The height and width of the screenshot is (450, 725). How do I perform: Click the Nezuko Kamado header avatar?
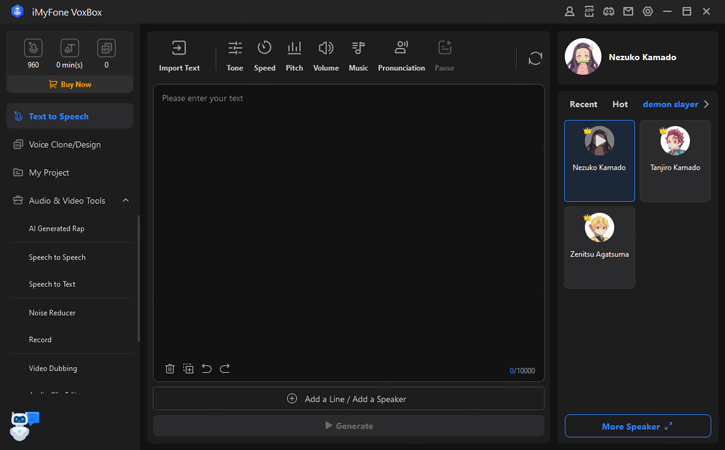[x=583, y=56]
